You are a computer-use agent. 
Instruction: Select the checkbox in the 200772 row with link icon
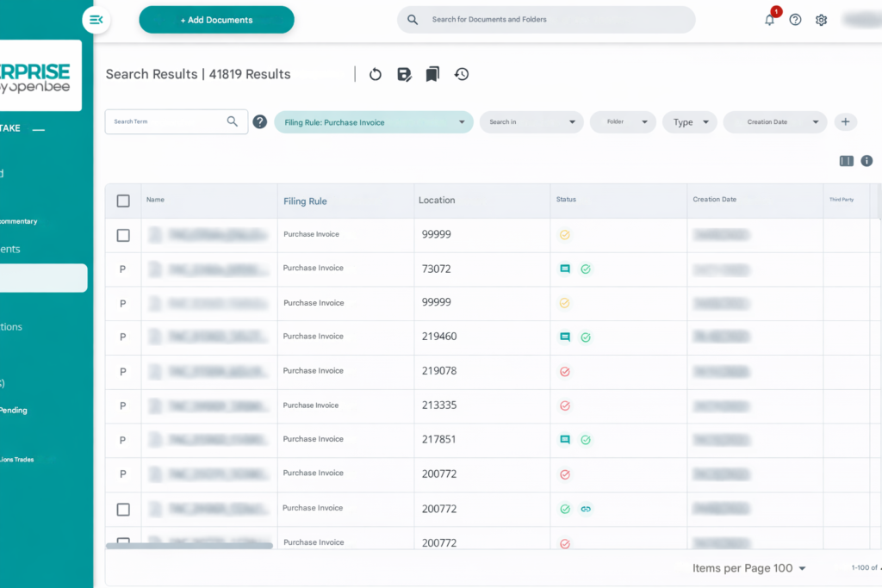(123, 510)
